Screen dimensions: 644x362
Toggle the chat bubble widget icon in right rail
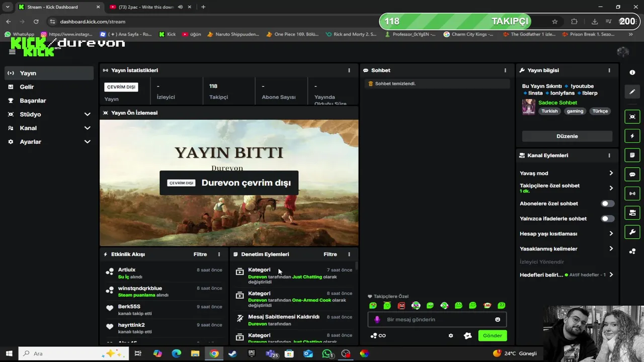click(x=632, y=174)
